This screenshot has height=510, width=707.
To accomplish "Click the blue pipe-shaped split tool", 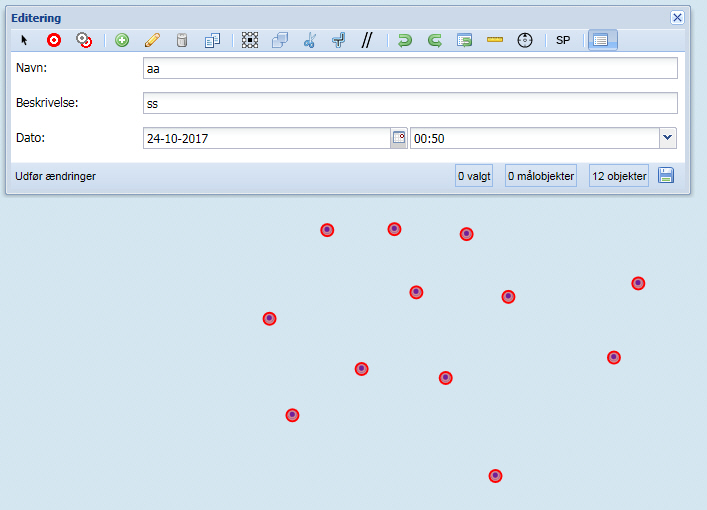I will click(x=338, y=40).
